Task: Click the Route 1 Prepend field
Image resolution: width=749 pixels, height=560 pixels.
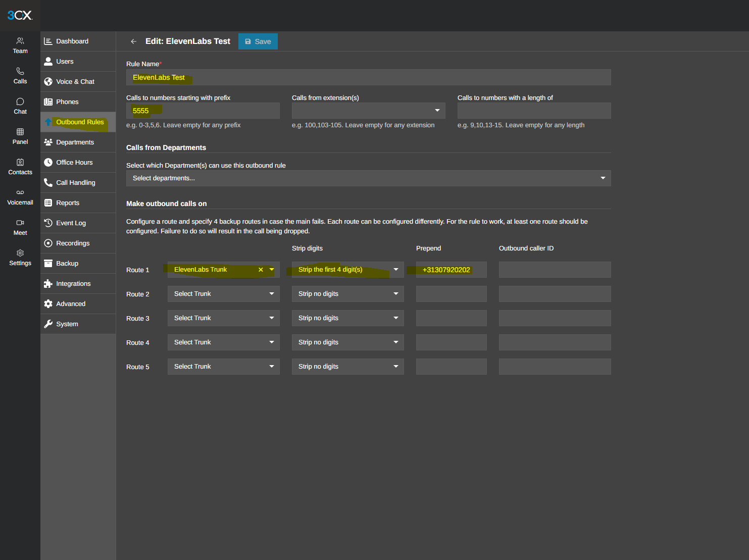Action: coord(452,270)
